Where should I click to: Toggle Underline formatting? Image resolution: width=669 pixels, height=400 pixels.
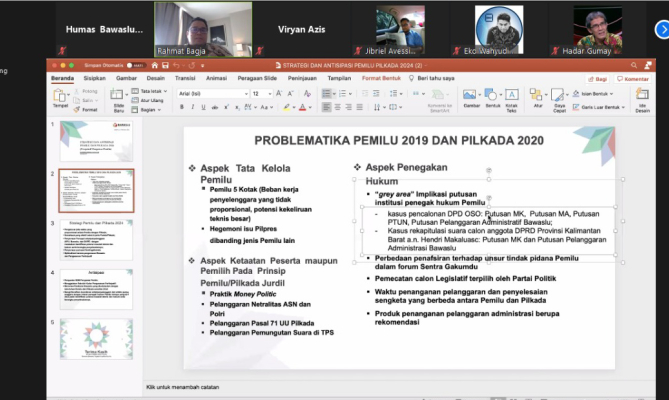coord(204,104)
